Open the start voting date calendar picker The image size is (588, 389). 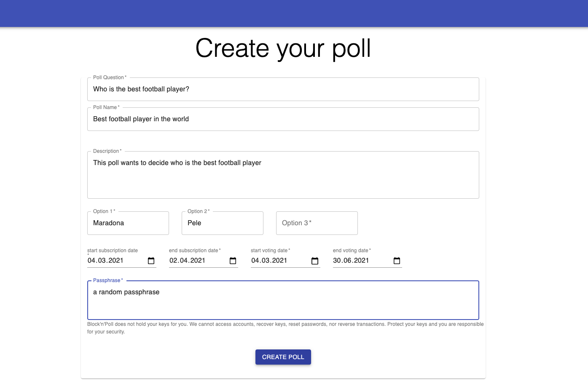pyautogui.click(x=315, y=261)
